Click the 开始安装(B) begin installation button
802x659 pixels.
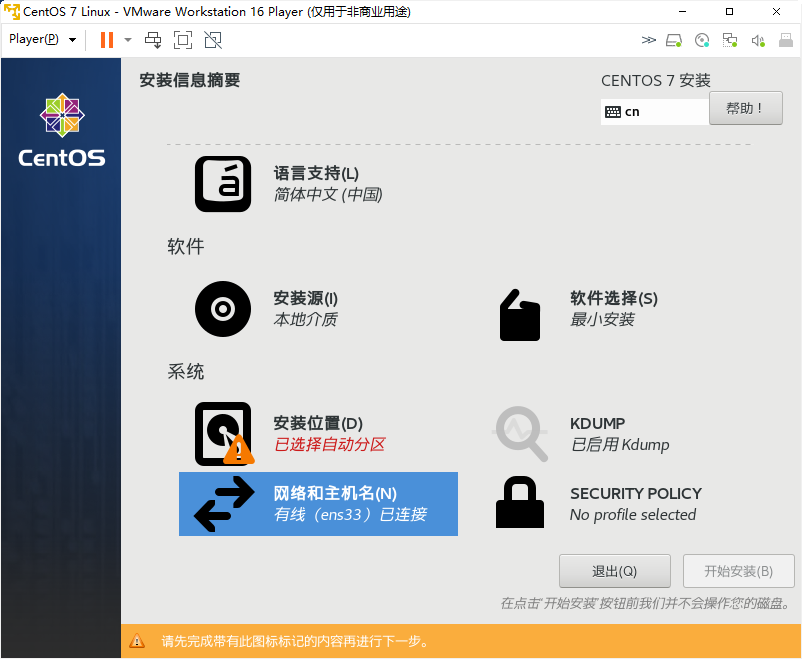(739, 571)
